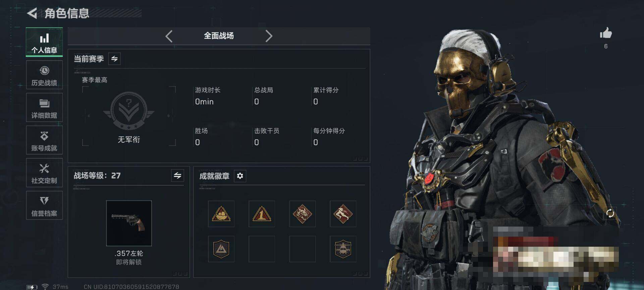The width and height of the screenshot is (644, 290).
Task: Open the 历史战绩 sidebar tab
Action: click(x=44, y=75)
